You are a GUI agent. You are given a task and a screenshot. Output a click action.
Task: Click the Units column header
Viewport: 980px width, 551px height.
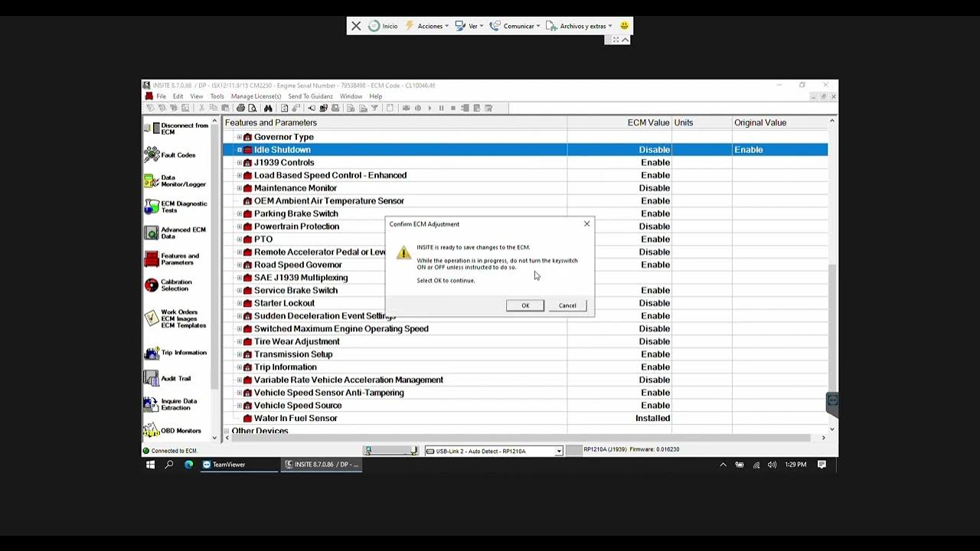(x=701, y=122)
